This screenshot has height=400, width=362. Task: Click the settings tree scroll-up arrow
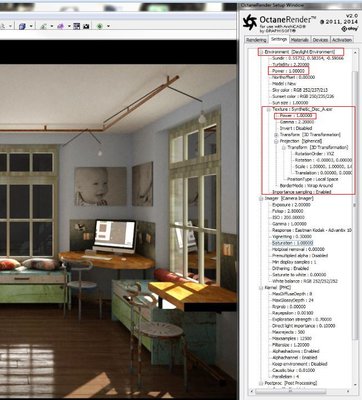point(355,52)
